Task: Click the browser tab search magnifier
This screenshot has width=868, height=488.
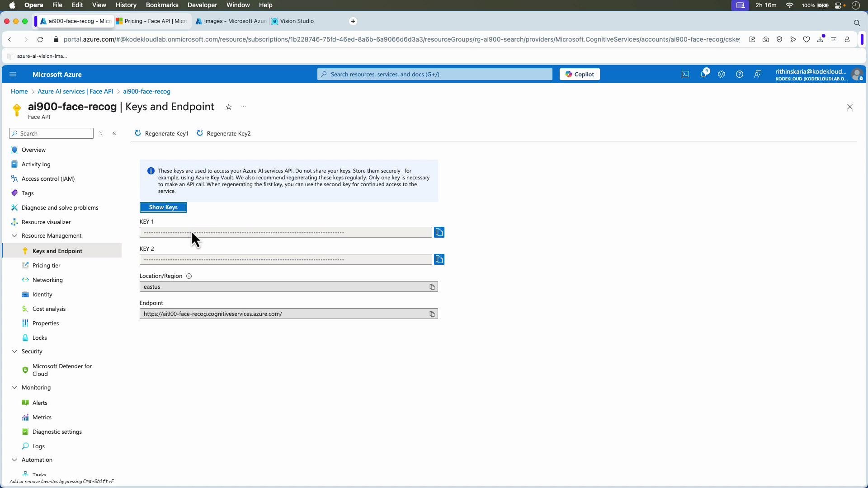Action: pos(857,23)
